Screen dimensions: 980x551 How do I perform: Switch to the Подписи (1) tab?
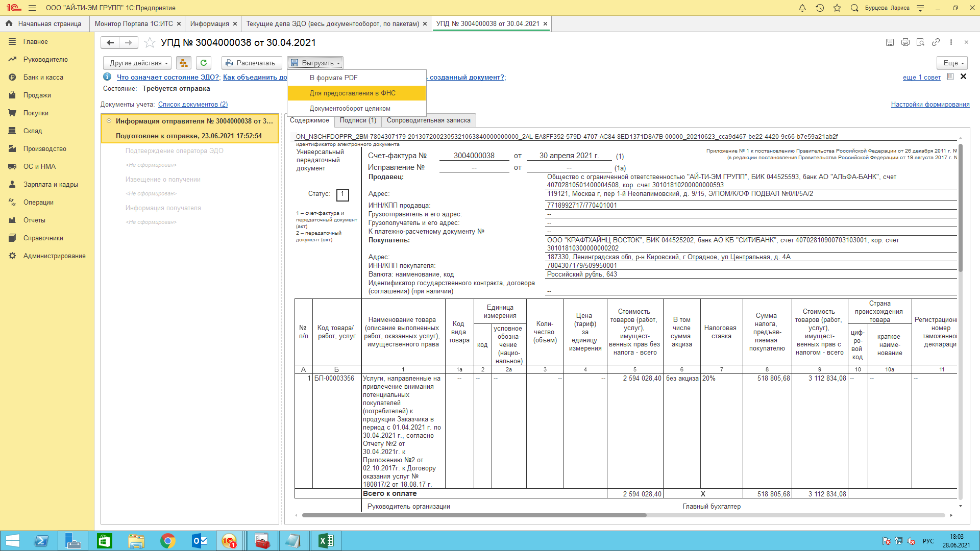(x=358, y=120)
